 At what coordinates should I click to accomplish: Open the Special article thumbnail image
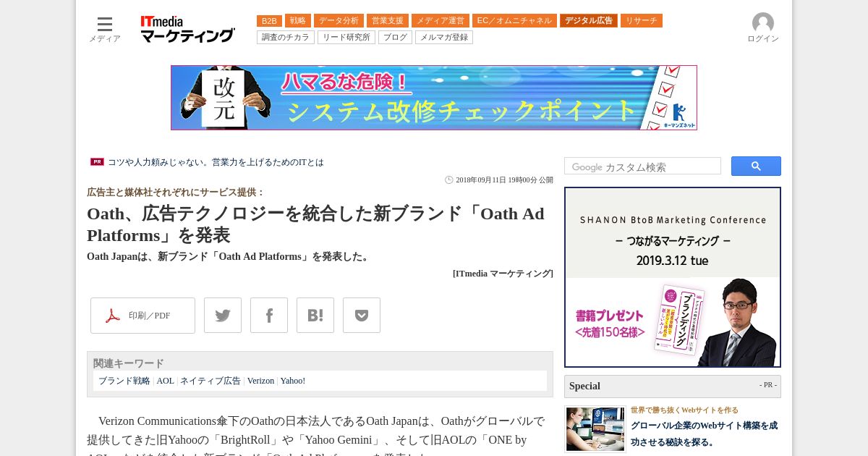595,428
